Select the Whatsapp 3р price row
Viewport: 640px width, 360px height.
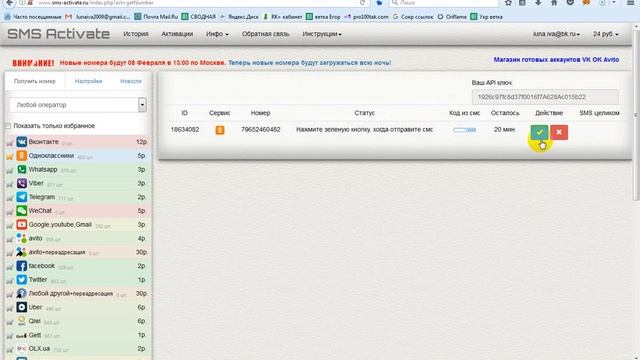(x=78, y=169)
